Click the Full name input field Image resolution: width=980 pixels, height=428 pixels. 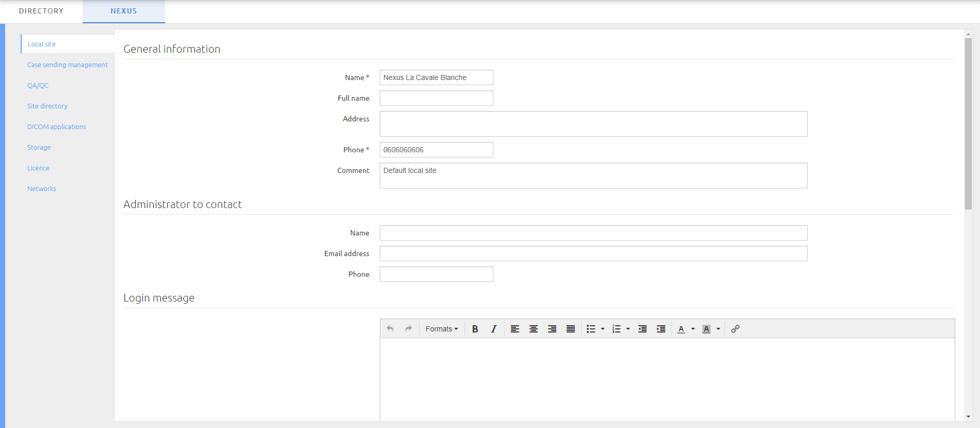coord(437,98)
